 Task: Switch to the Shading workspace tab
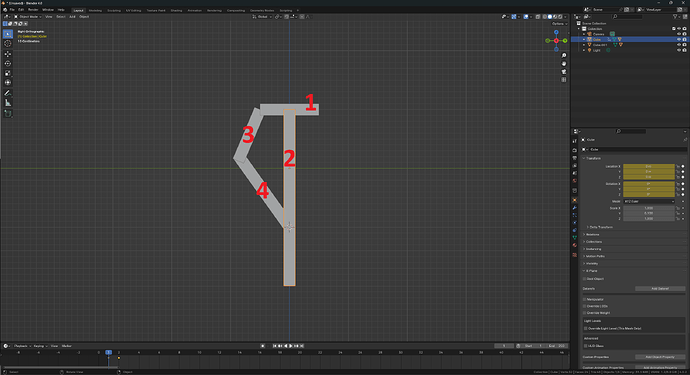tap(176, 11)
